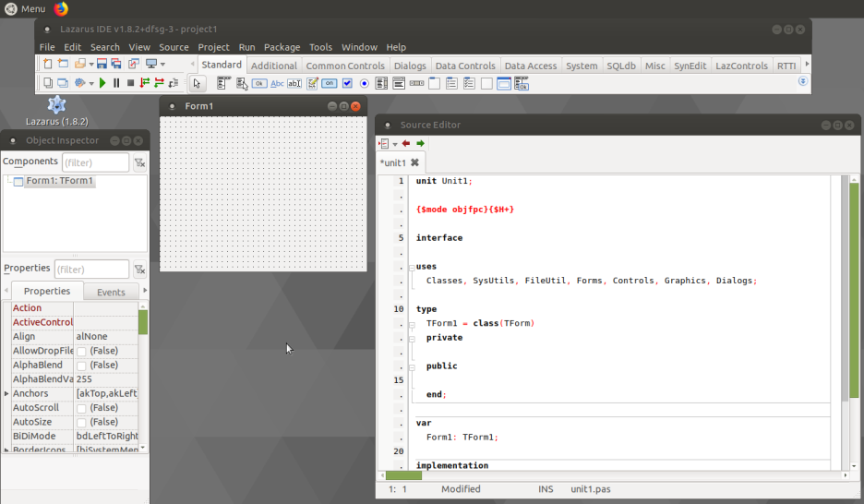Toggle the AutoSize checkbox
864x504 pixels.
click(x=81, y=423)
